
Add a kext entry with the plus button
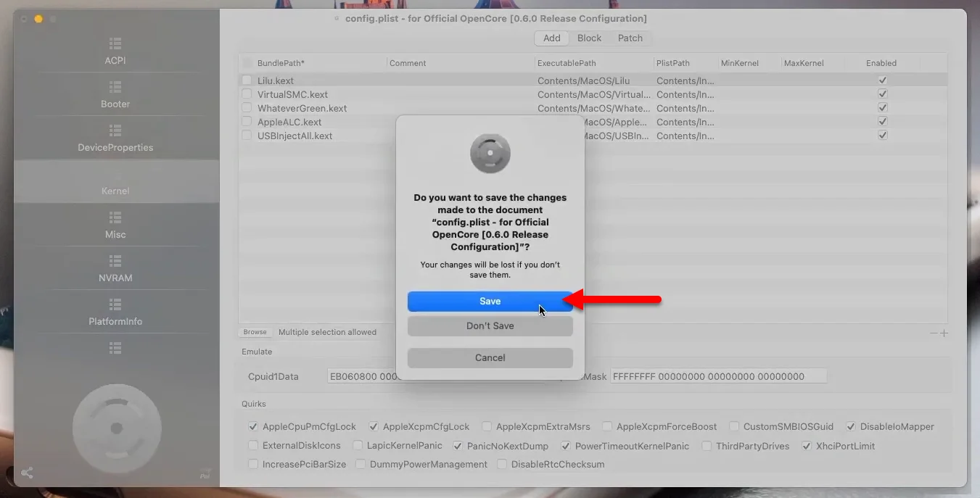pyautogui.click(x=944, y=333)
